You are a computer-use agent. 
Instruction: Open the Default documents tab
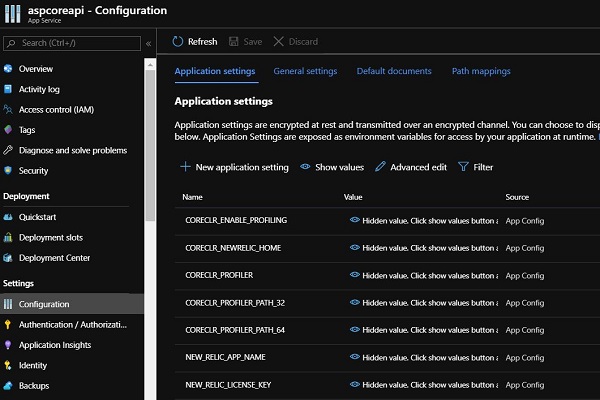[x=394, y=71]
